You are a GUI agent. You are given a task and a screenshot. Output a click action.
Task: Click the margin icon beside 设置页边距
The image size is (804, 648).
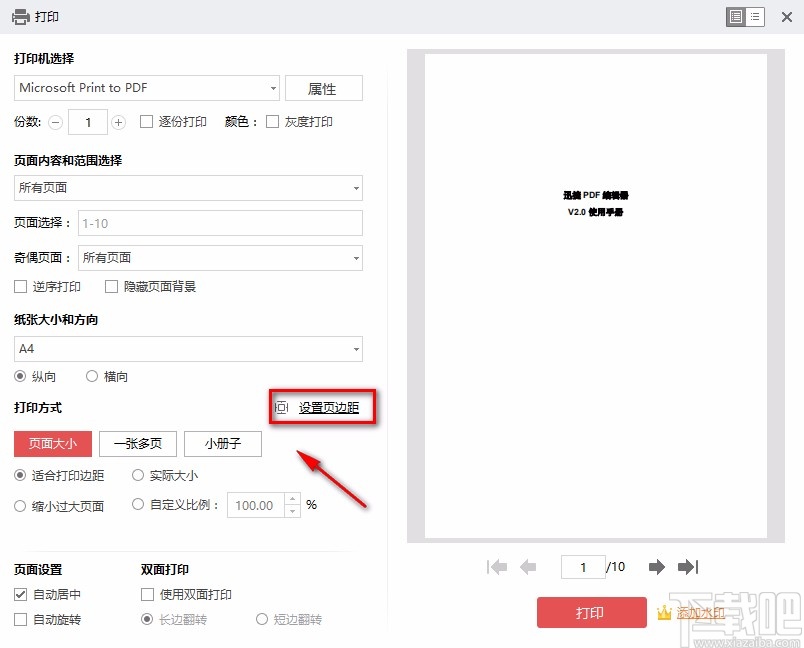(281, 408)
